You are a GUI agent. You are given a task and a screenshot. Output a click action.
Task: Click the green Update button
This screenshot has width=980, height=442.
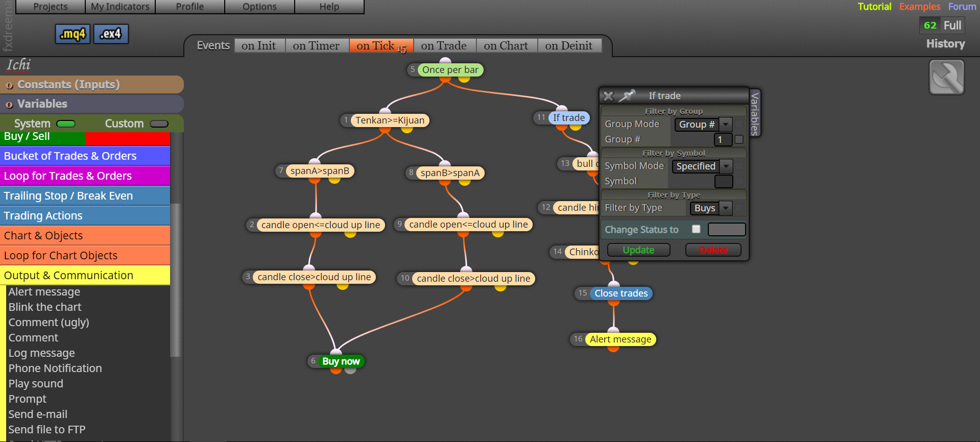point(638,250)
